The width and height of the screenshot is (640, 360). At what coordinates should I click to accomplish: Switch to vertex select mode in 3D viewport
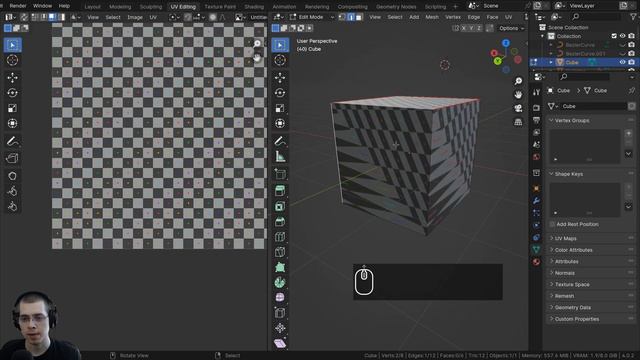pyautogui.click(x=342, y=17)
